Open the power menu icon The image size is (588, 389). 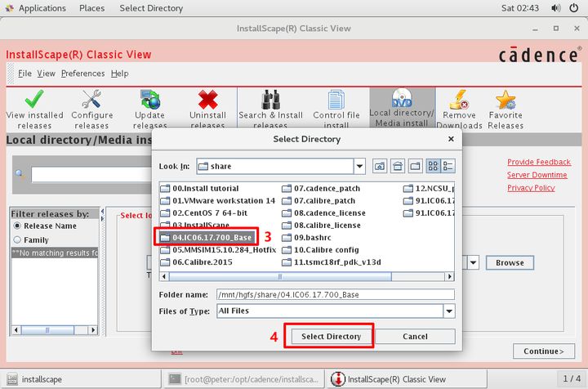pyautogui.click(x=573, y=8)
